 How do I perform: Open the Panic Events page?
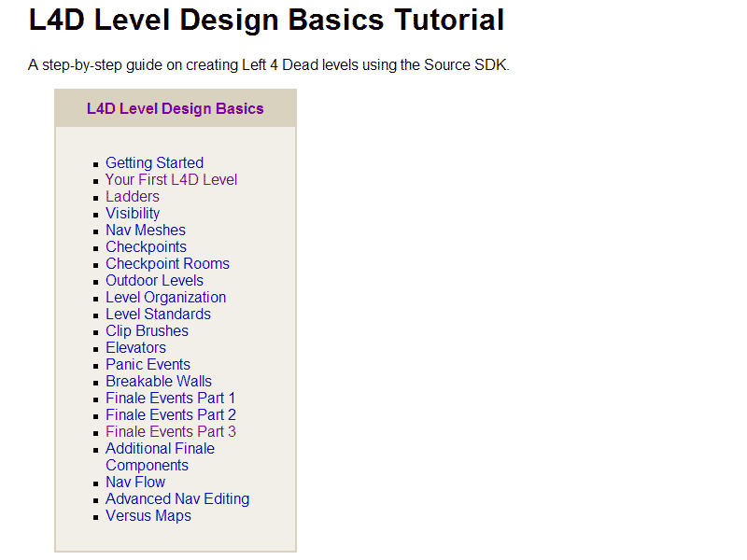148,365
